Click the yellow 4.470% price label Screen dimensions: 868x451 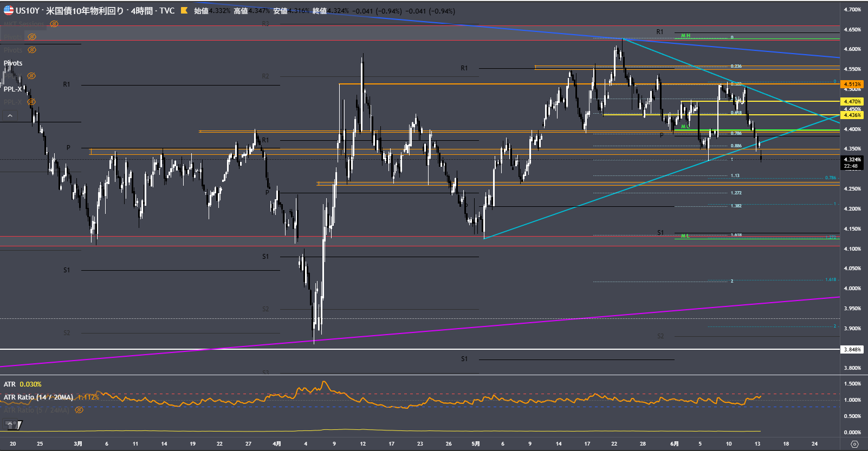852,101
